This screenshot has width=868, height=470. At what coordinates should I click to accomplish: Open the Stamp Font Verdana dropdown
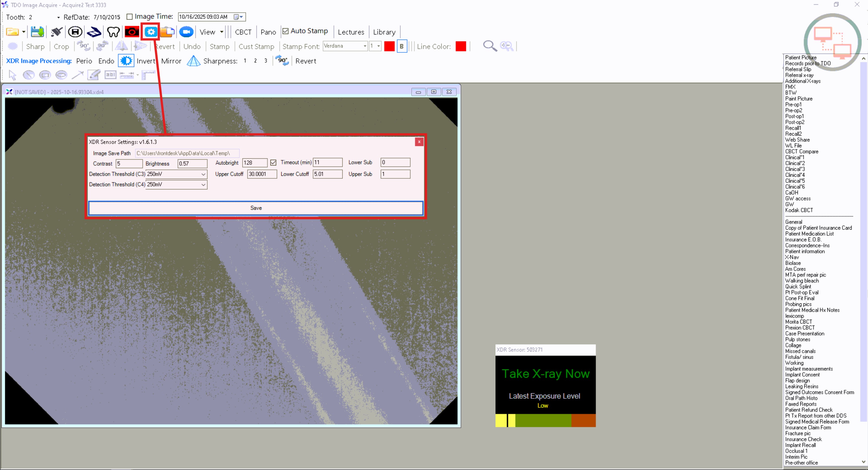(365, 46)
